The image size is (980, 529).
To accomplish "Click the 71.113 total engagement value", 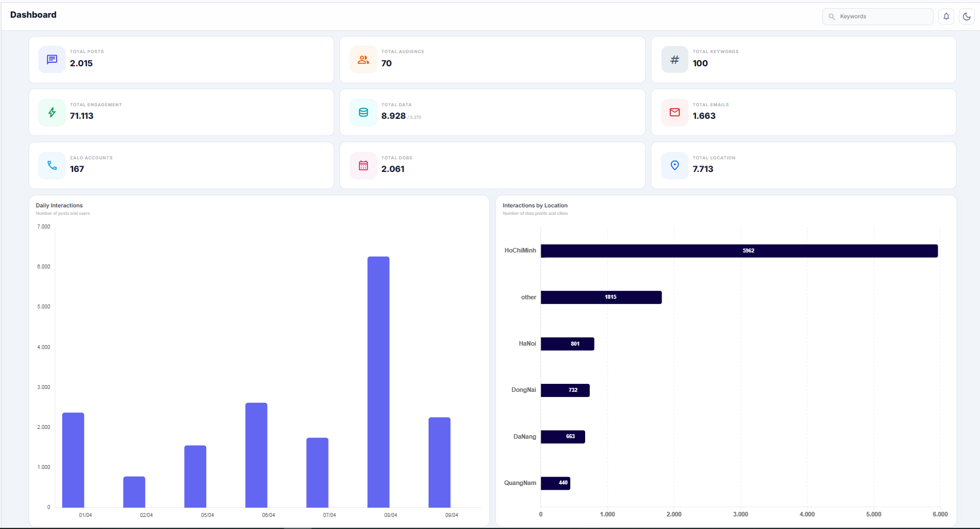I will 82,116.
